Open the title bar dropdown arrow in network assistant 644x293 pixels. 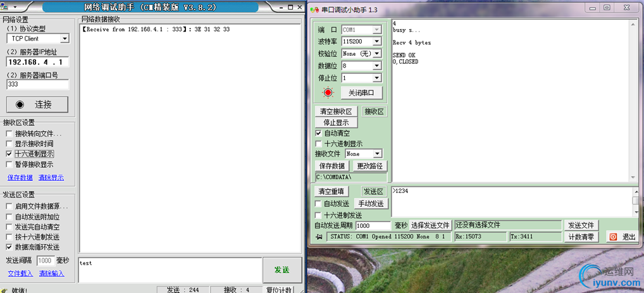pos(15,8)
